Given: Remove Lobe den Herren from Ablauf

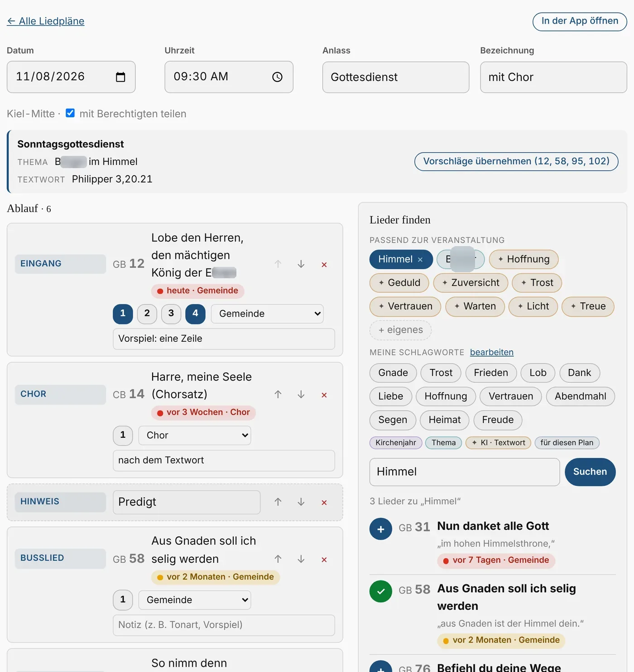Looking at the screenshot, I should click(x=324, y=265).
